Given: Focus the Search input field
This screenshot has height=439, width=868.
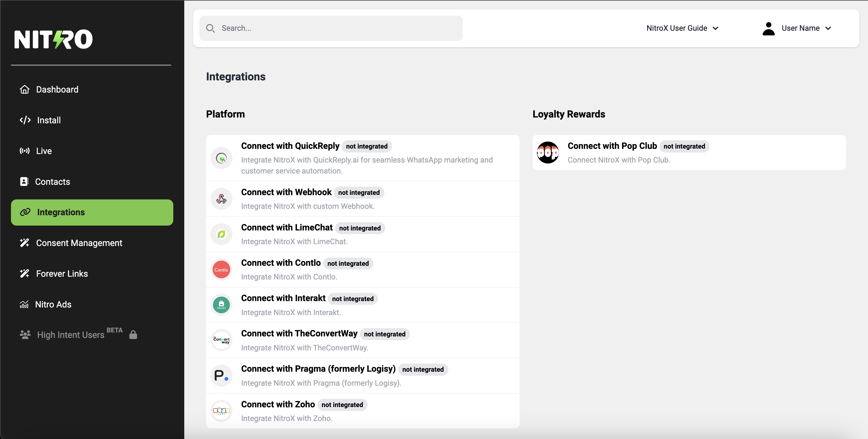Looking at the screenshot, I should pos(331,28).
